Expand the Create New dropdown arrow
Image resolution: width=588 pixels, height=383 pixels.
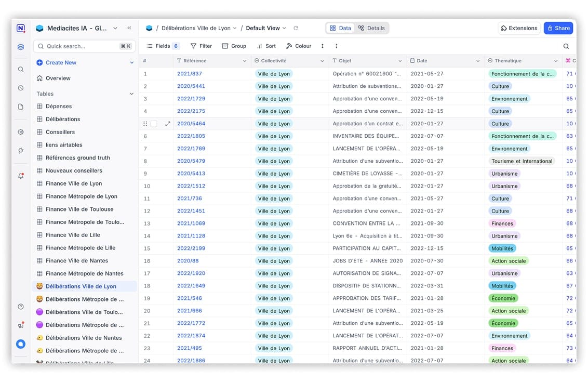click(x=131, y=63)
